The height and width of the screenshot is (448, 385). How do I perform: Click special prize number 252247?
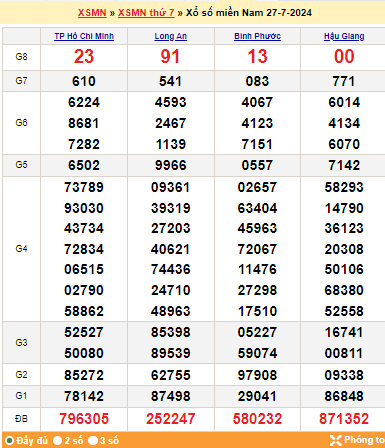tap(171, 419)
